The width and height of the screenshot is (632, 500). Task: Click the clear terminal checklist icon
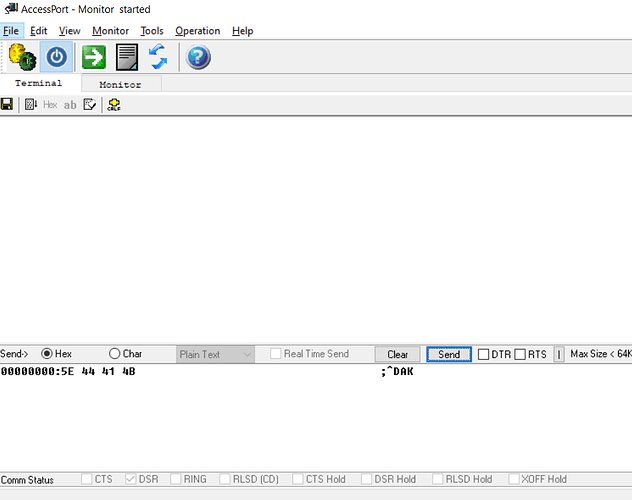pos(89,104)
